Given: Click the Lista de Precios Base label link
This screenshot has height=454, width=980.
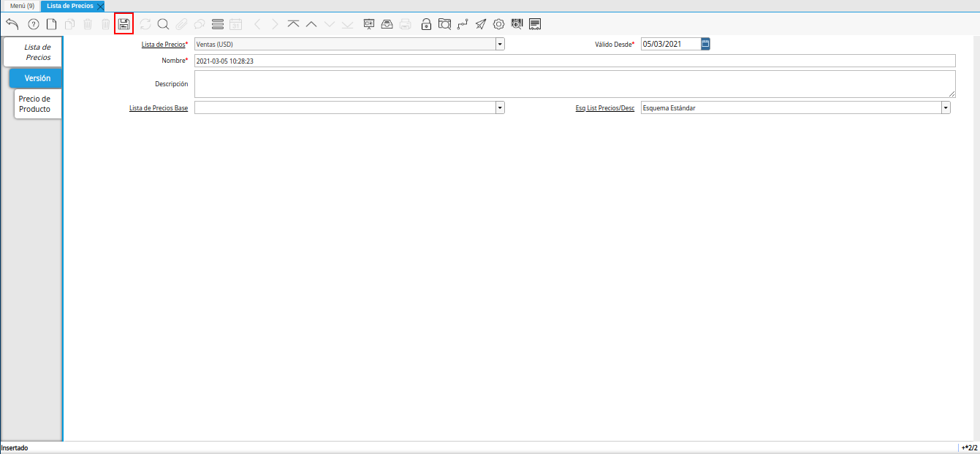Looking at the screenshot, I should (158, 108).
